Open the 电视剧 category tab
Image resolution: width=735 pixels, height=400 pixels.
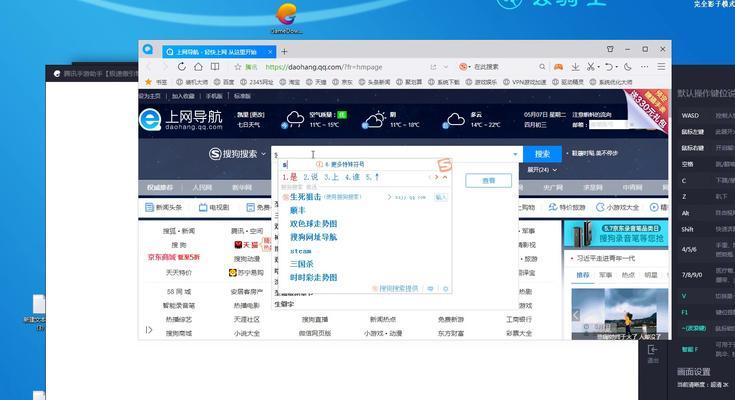point(214,207)
